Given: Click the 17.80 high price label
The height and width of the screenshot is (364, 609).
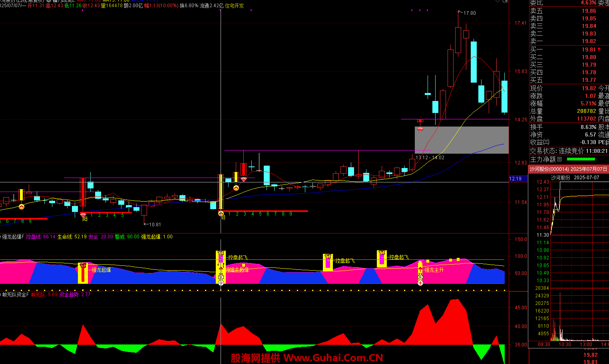Looking at the screenshot, I should click(x=469, y=13).
